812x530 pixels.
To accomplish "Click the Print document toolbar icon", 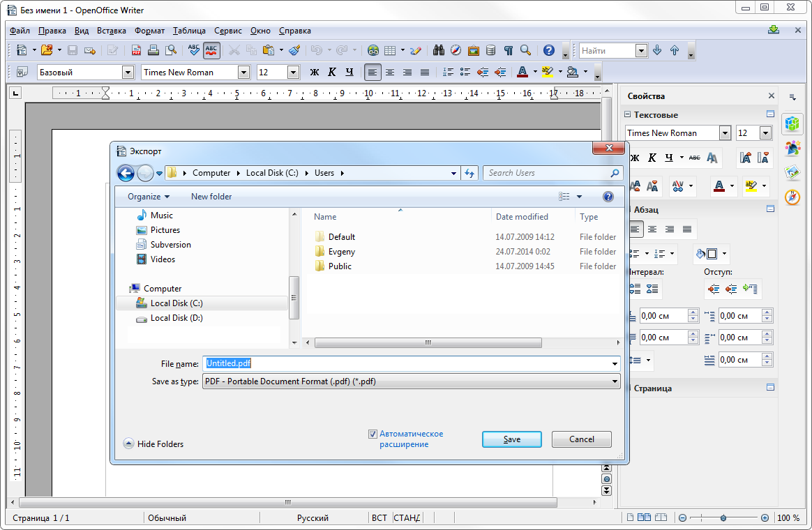I will (x=153, y=50).
